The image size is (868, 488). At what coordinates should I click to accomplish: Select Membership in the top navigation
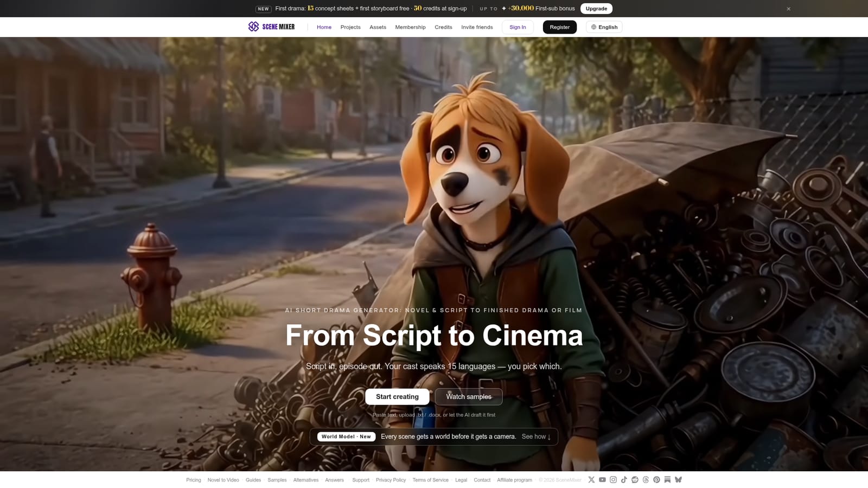click(410, 27)
